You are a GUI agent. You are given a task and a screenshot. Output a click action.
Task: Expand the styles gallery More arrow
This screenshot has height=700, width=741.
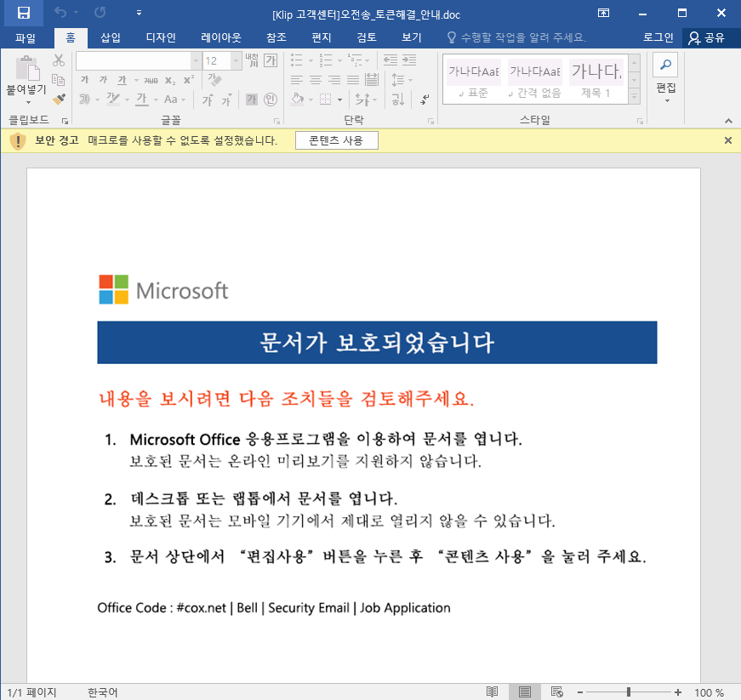(634, 96)
